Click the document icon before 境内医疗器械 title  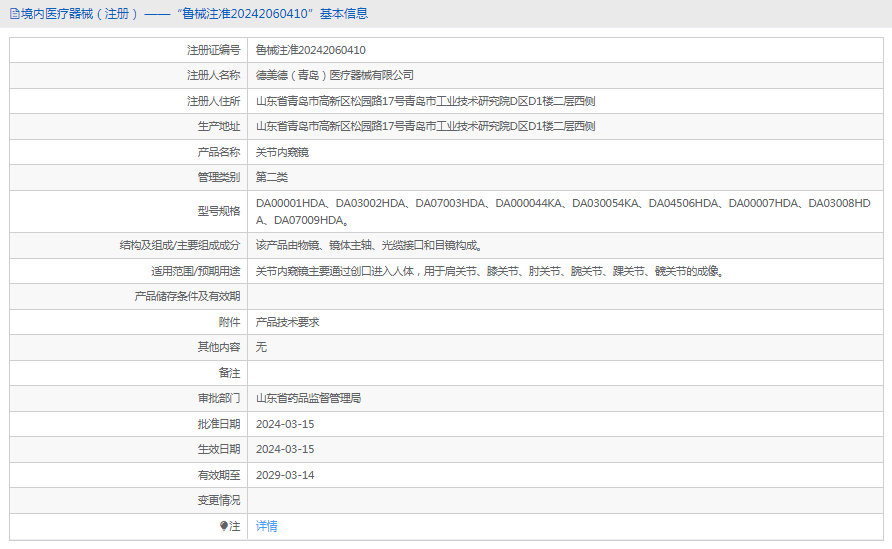click(x=15, y=14)
